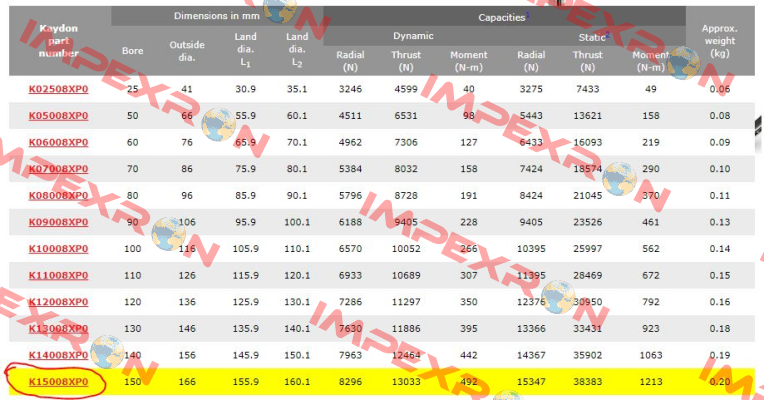Click land diameter value 70.1
Viewport: 764px width, 400px height.
[297, 142]
